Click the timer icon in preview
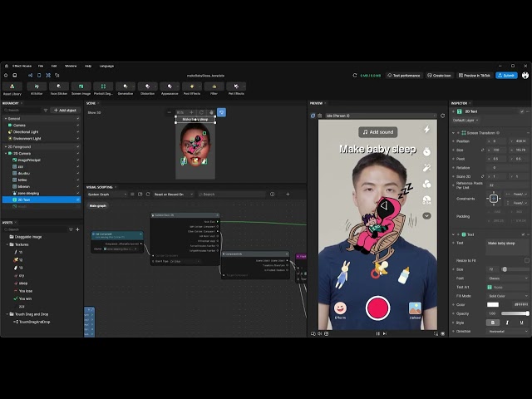 (426, 151)
